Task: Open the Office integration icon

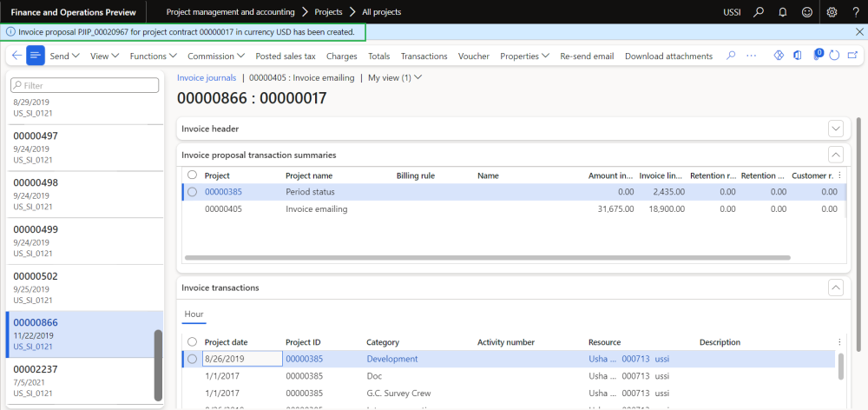Action: 798,56
